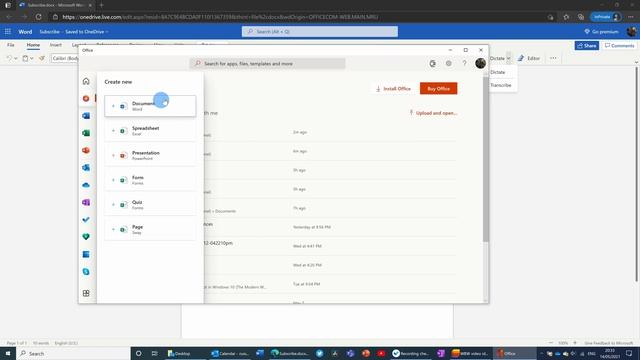Screen dimensions: 640x360
Task: Click the browser refresh button
Action: [38, 17]
